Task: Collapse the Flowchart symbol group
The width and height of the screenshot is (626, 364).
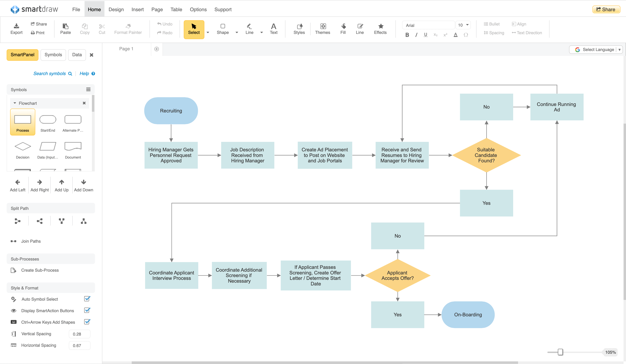Action: (x=15, y=103)
